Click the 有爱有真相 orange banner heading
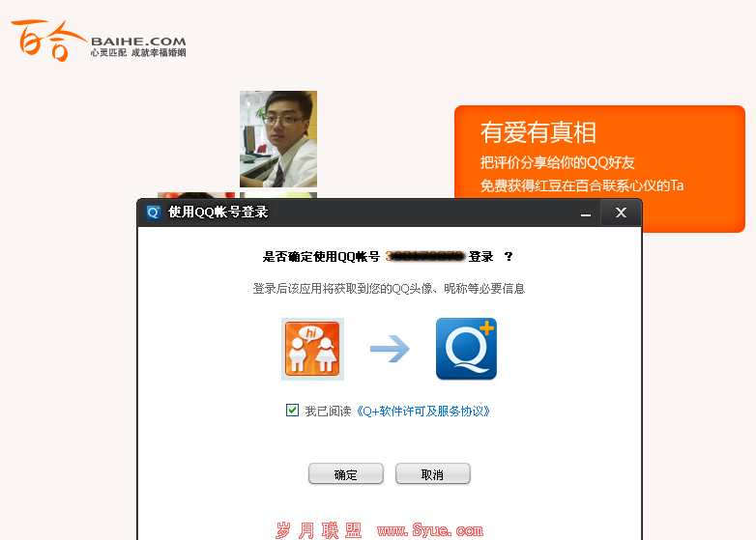This screenshot has height=540, width=756. click(x=538, y=132)
